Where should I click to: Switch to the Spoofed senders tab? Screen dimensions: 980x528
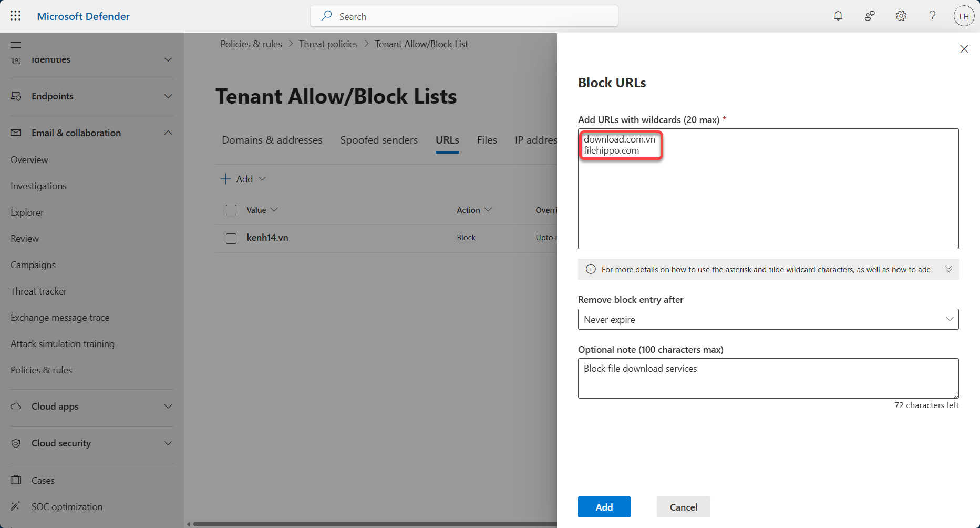(378, 140)
